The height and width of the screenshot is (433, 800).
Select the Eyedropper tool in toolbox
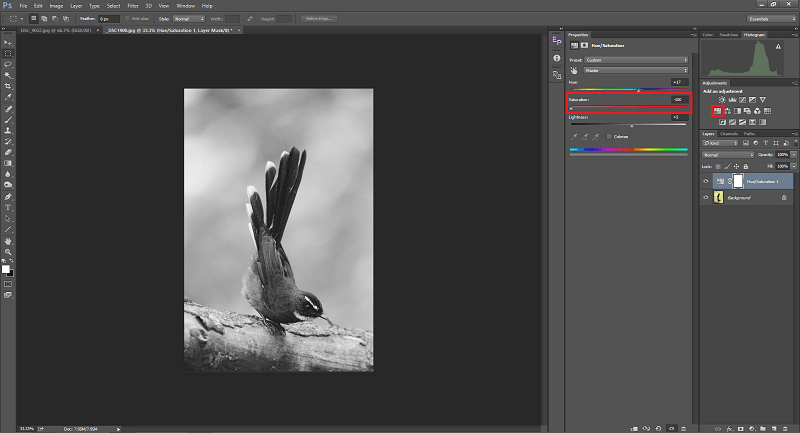pyautogui.click(x=8, y=97)
